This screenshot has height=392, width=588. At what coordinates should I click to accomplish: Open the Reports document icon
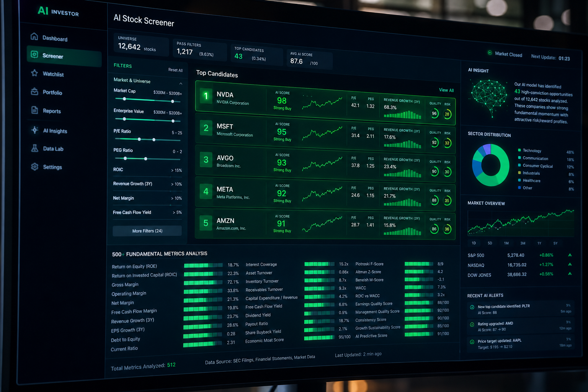(34, 110)
